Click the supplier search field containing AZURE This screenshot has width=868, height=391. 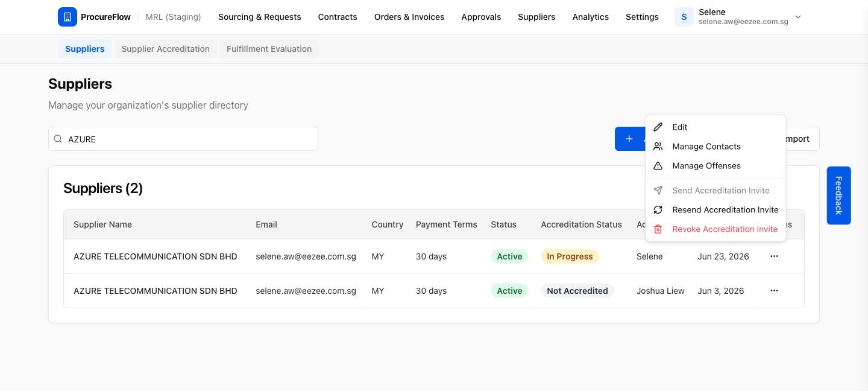[x=183, y=139]
